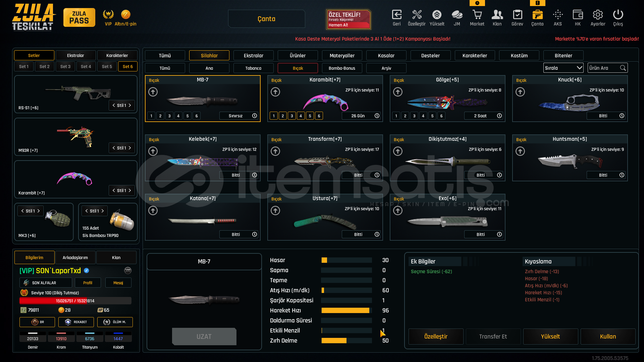Select the Kasalar category tab

point(386,55)
